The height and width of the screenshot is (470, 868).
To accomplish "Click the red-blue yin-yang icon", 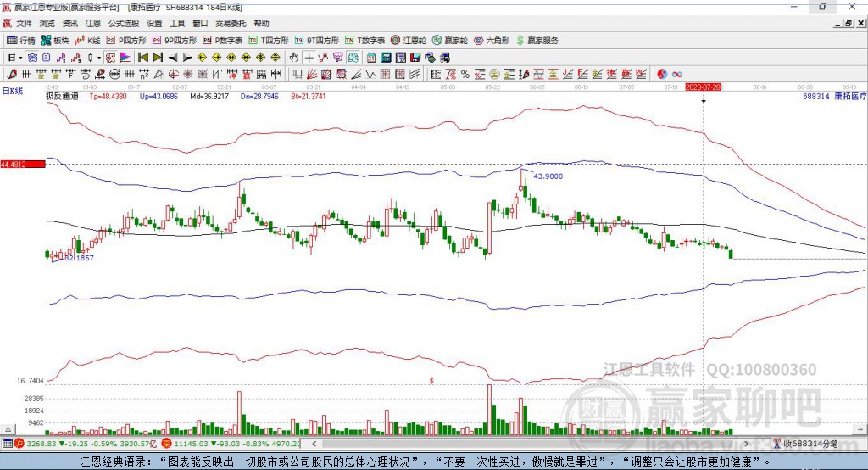I will point(662,74).
